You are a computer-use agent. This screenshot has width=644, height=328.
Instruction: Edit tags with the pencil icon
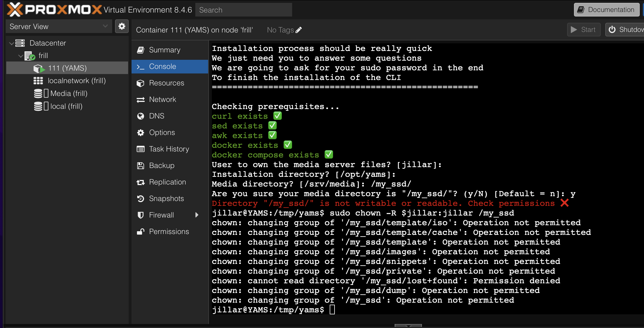click(298, 30)
